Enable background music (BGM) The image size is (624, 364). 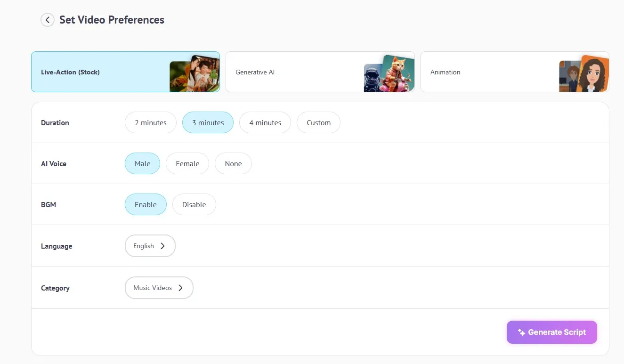click(146, 204)
